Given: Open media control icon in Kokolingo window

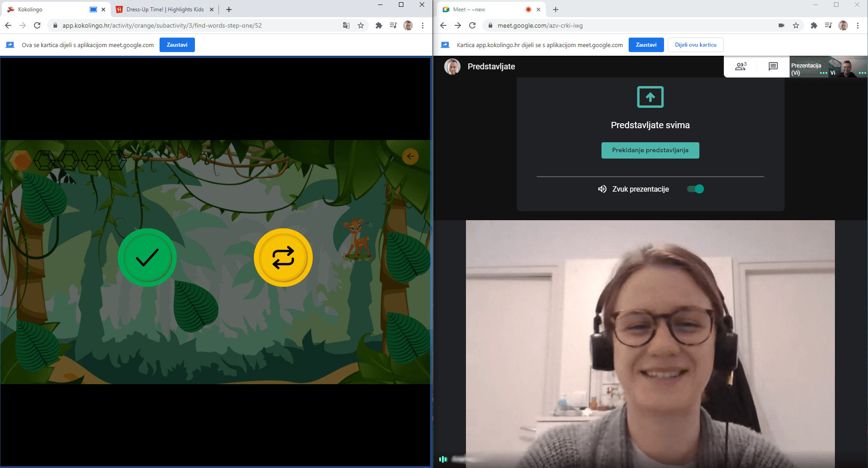Looking at the screenshot, I should 393,25.
